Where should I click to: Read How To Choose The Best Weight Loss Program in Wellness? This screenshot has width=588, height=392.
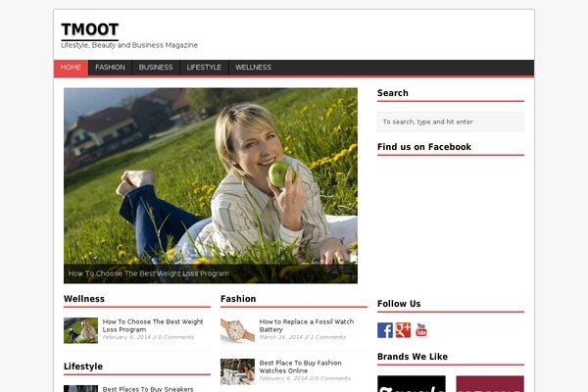click(153, 325)
